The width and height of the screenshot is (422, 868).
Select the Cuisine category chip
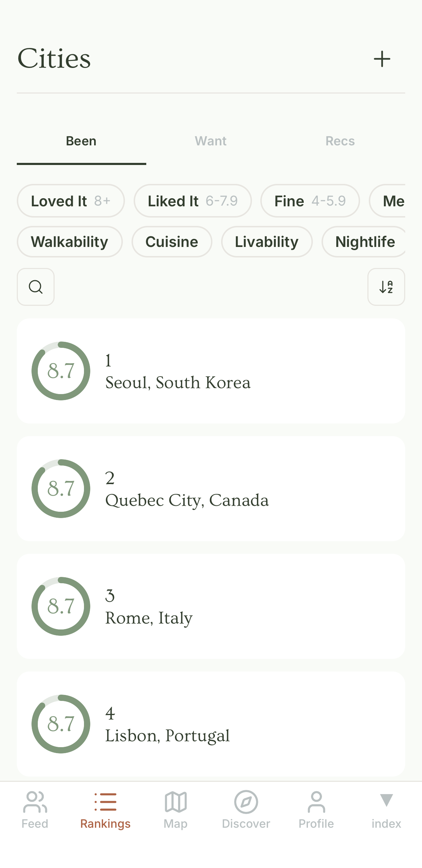(172, 242)
